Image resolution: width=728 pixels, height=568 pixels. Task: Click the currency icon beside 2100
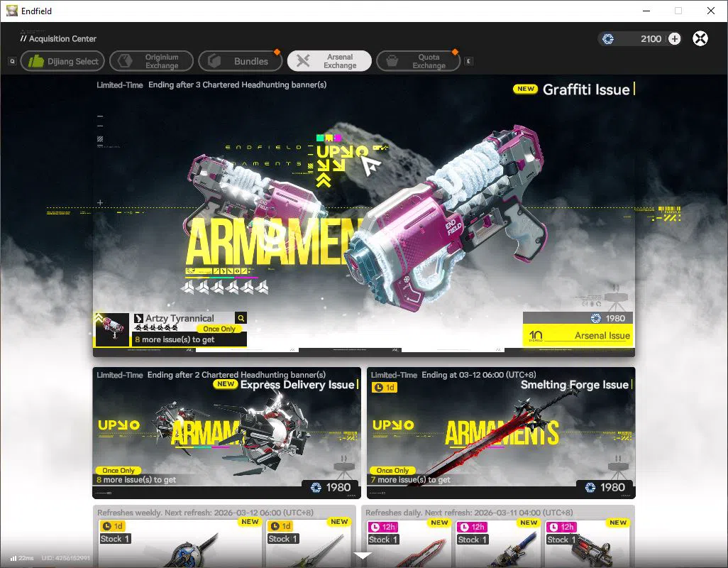click(x=608, y=39)
